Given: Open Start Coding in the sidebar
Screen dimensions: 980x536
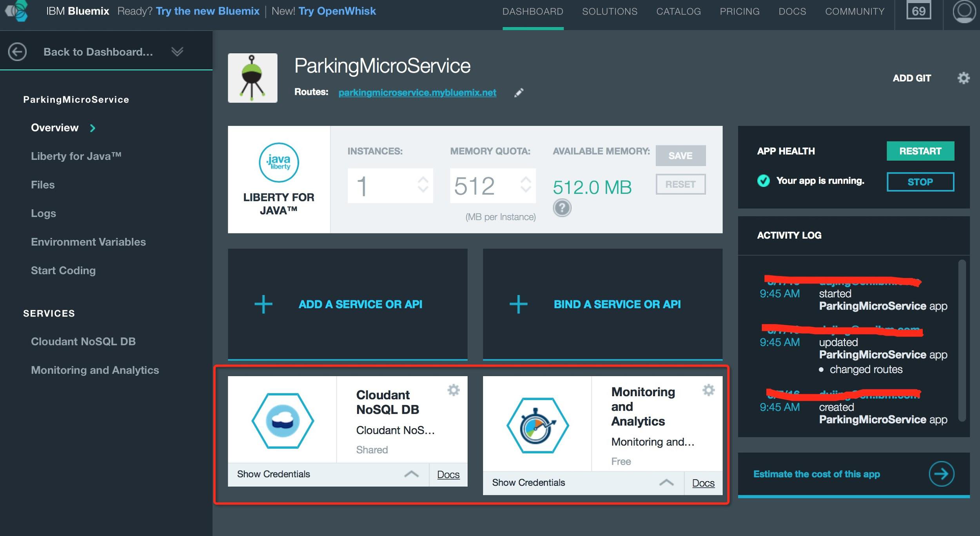Looking at the screenshot, I should pyautogui.click(x=63, y=270).
